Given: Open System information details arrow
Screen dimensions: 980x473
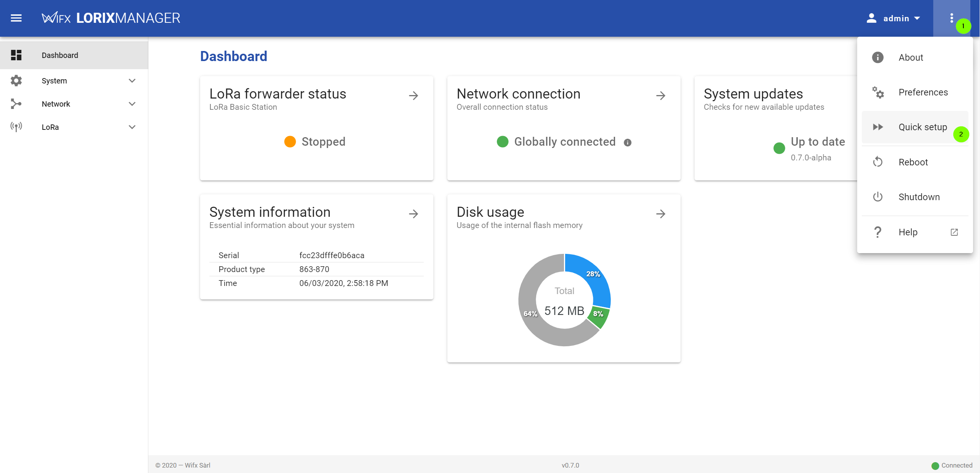Looking at the screenshot, I should pos(413,214).
